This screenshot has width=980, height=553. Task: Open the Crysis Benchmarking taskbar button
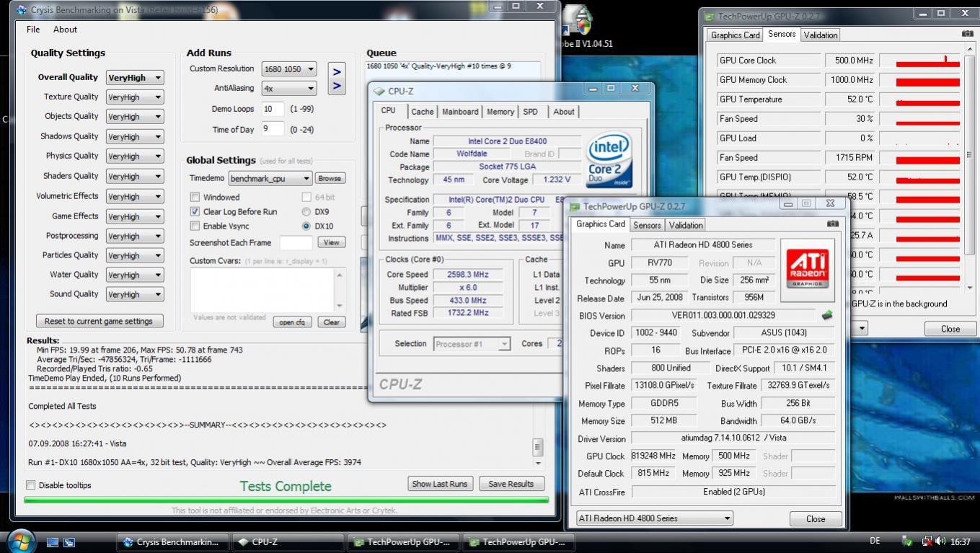(x=173, y=542)
